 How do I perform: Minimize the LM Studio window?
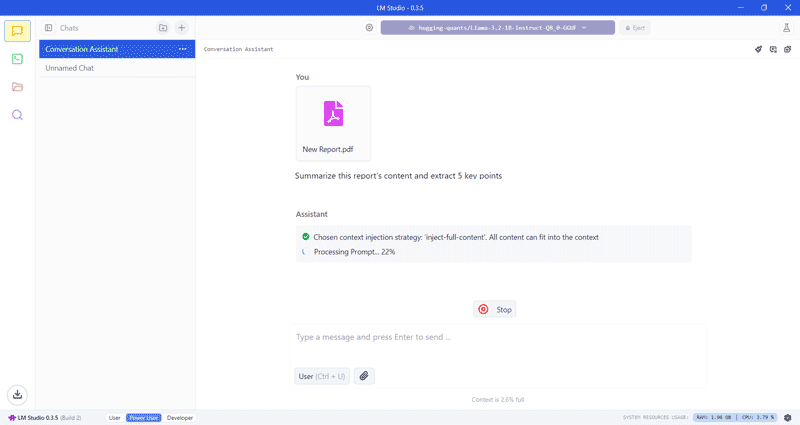tap(741, 8)
